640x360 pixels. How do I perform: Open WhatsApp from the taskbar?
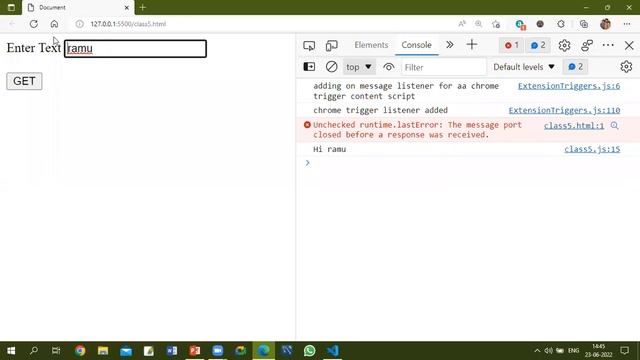pos(309,351)
